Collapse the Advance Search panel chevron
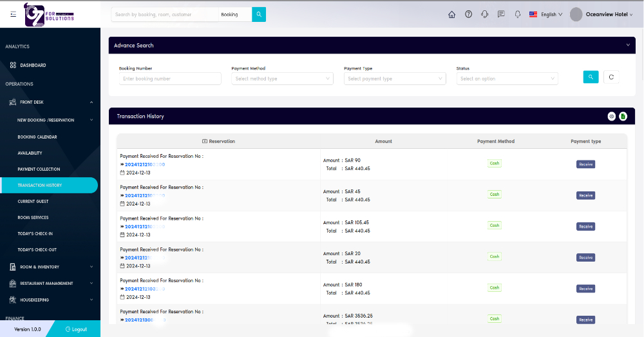 coord(628,45)
